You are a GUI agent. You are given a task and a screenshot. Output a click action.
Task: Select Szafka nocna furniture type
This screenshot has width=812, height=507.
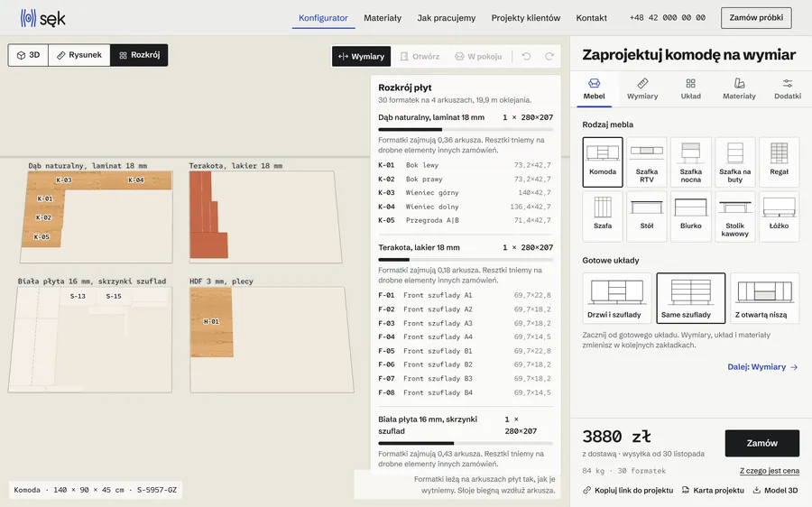(x=691, y=162)
